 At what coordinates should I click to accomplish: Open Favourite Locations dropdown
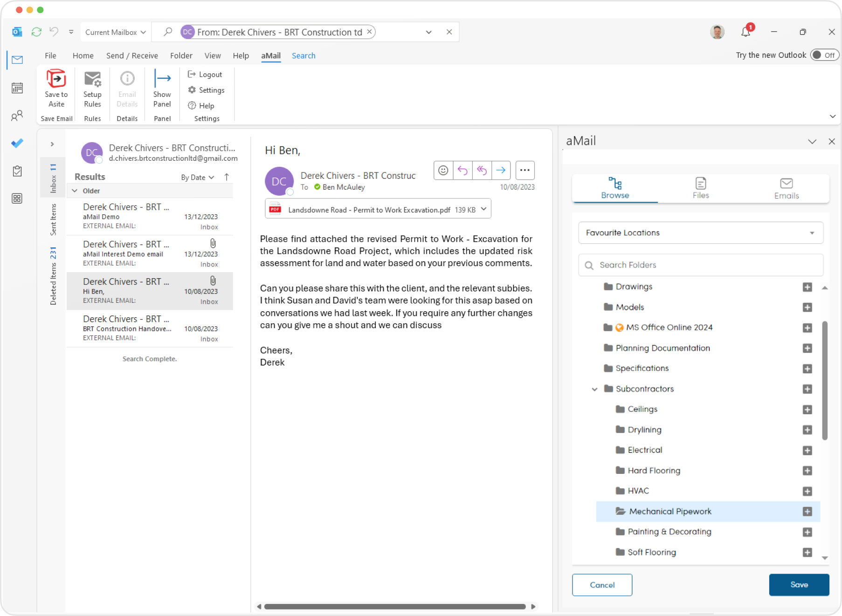[701, 233]
